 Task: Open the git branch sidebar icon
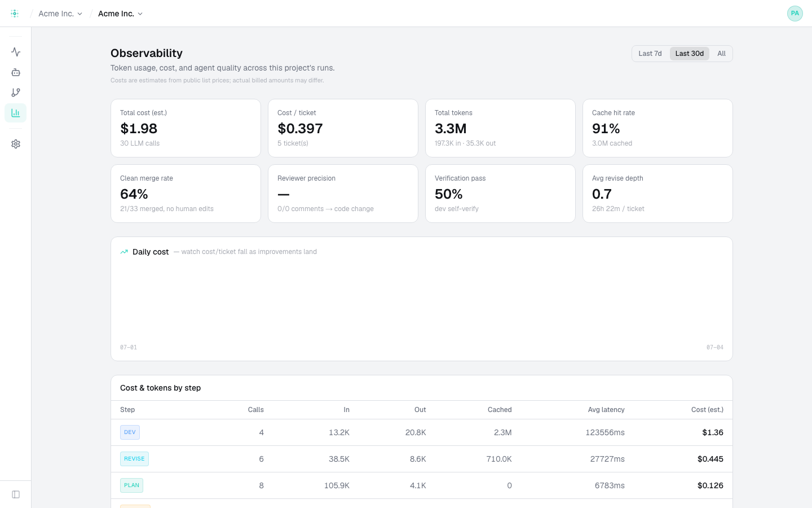point(16,93)
